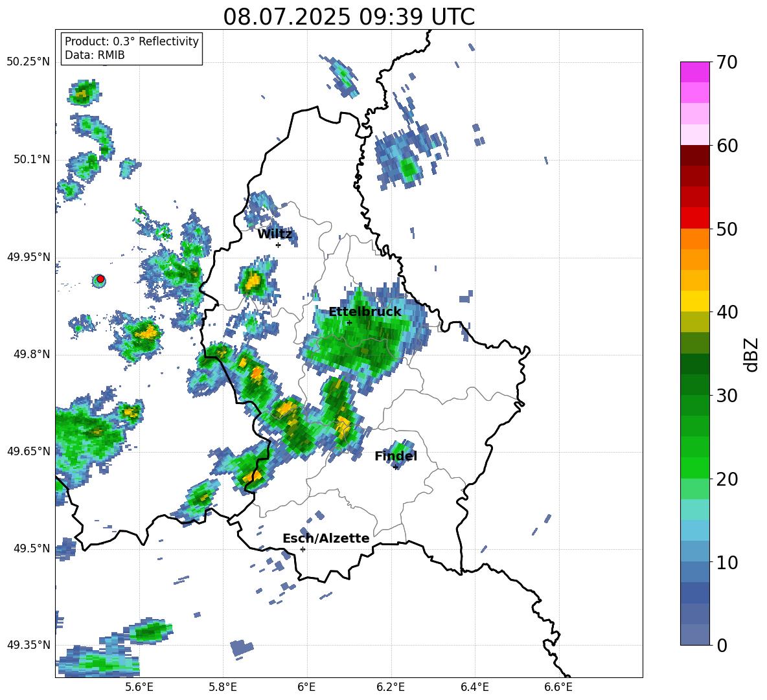Click the Esch/Alzette city label
Viewport: 767px width, 700px height.
pos(326,538)
